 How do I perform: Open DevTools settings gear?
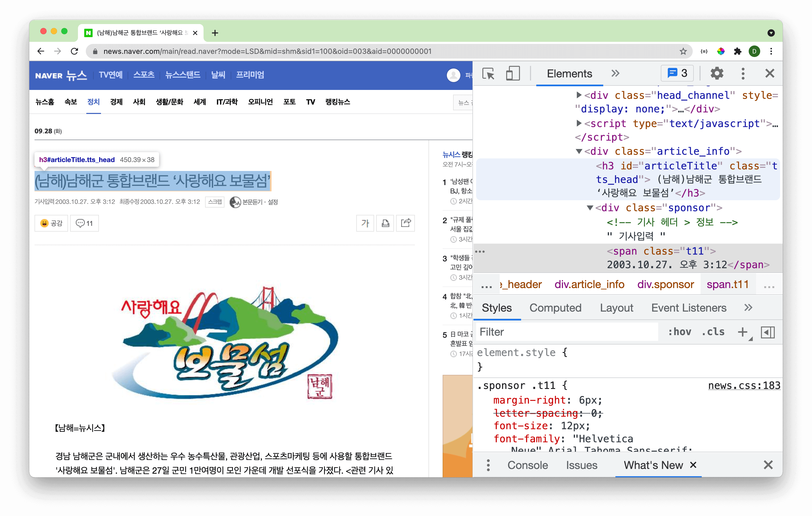717,73
